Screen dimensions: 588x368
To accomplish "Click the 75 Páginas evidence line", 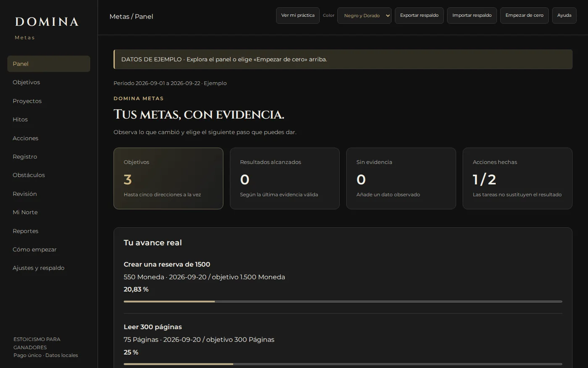I will coord(199,340).
